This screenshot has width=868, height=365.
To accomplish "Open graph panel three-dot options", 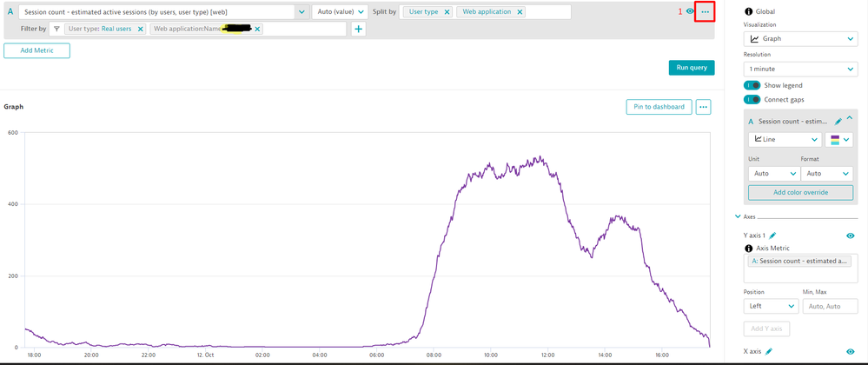I will (703, 107).
